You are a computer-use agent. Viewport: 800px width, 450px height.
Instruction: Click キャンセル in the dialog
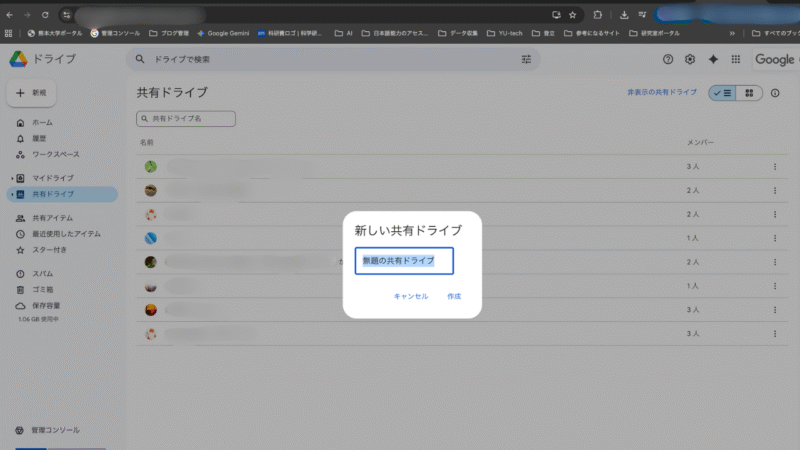click(411, 296)
